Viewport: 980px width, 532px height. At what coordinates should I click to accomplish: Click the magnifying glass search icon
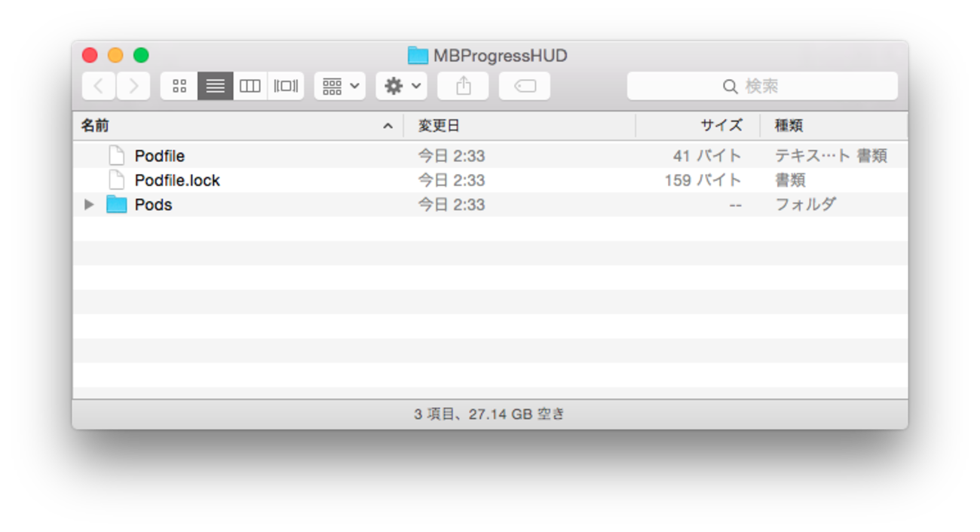pyautogui.click(x=730, y=87)
